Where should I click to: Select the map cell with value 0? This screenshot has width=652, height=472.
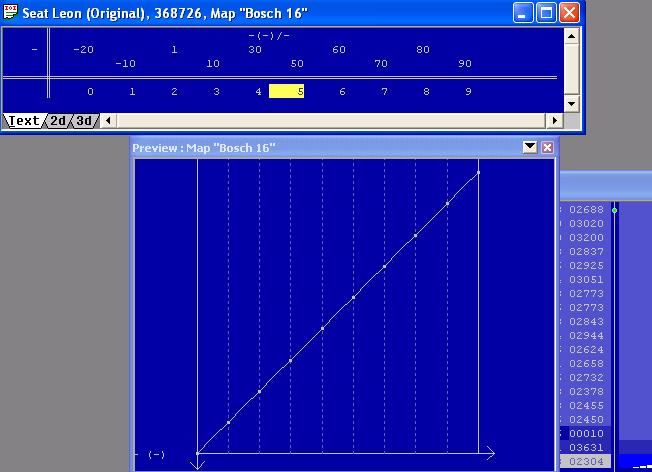90,91
